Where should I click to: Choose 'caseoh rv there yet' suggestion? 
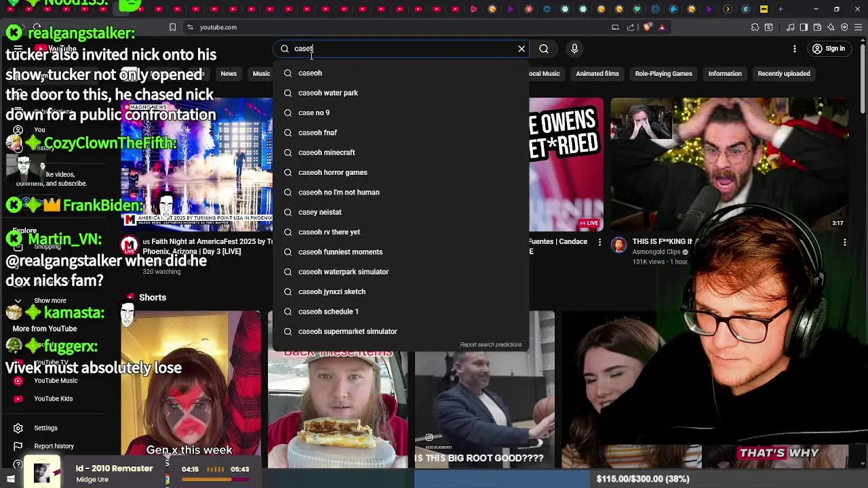point(401,232)
